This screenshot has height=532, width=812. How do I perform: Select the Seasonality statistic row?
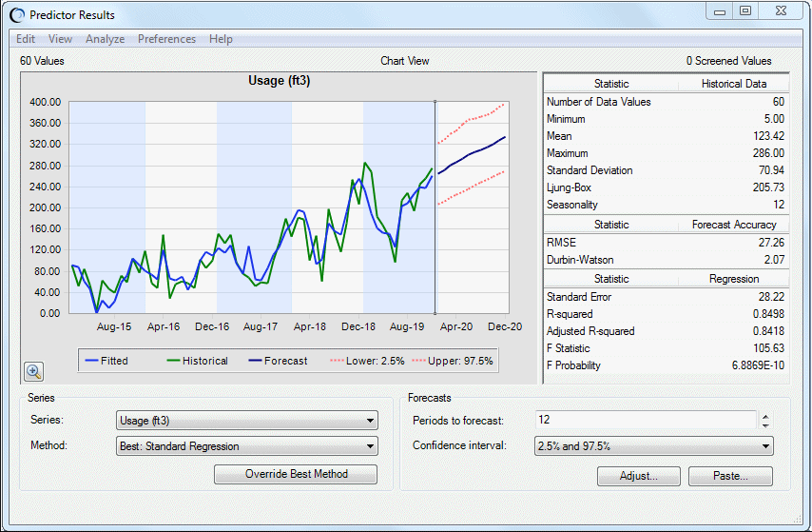(666, 205)
